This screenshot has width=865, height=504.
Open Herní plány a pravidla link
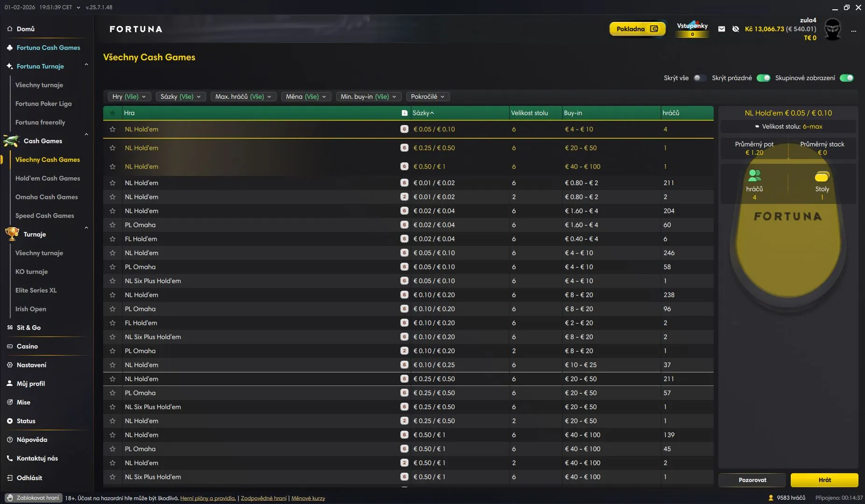pyautogui.click(x=208, y=498)
